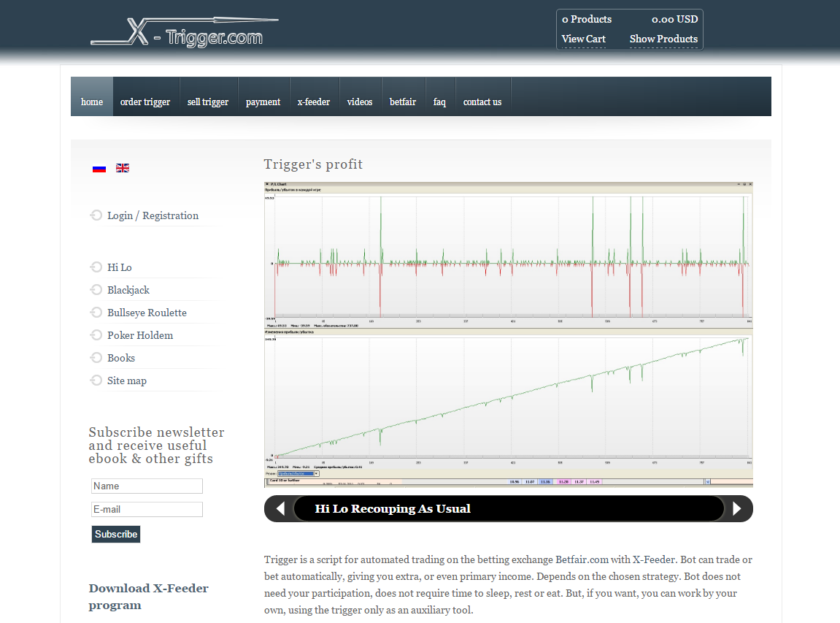Open the Books sidebar link
Viewport: 840px width, 623px height.
pos(121,358)
